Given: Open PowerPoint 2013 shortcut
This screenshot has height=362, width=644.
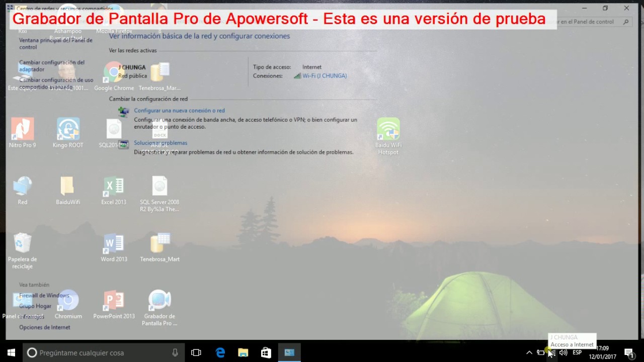Looking at the screenshot, I should click(114, 304).
